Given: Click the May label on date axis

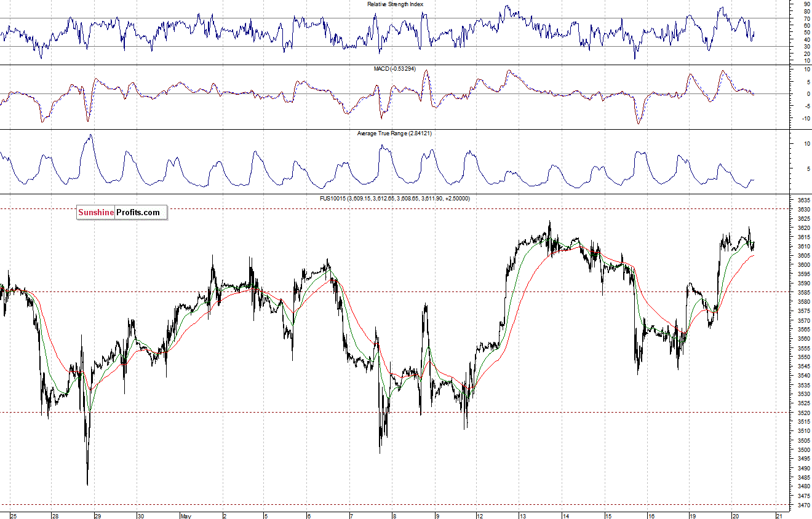Looking at the screenshot, I should pyautogui.click(x=186, y=516).
